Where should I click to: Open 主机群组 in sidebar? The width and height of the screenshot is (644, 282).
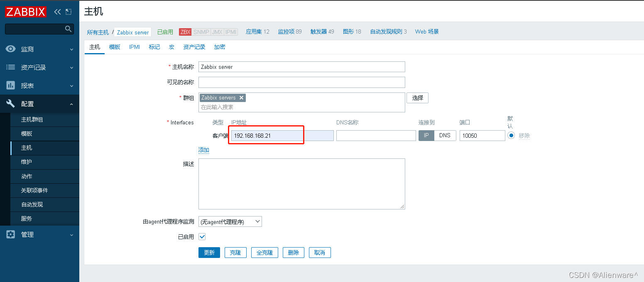click(x=45, y=119)
